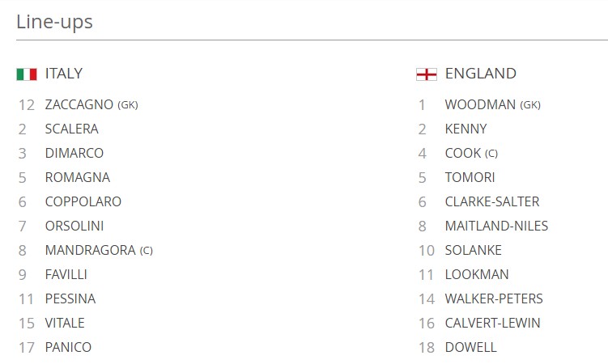Click the Italy flag icon
The image size is (608, 364).
click(27, 74)
